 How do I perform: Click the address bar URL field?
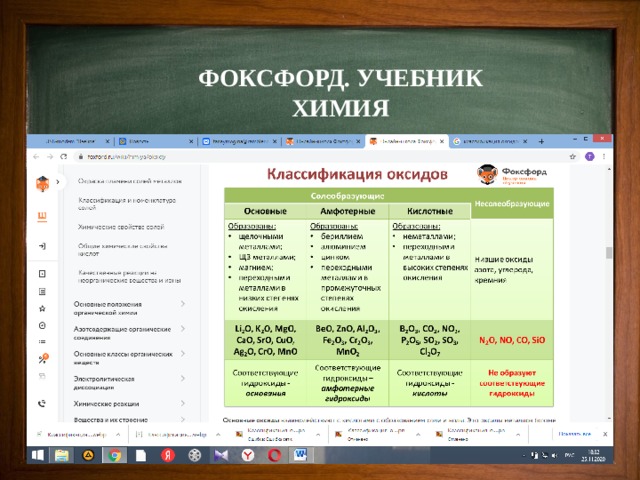(x=322, y=157)
